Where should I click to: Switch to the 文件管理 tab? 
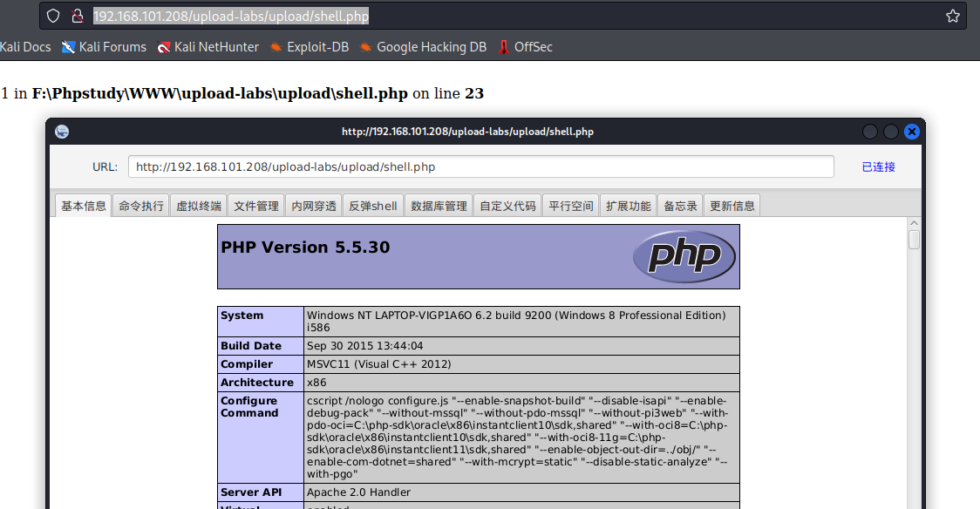point(255,206)
